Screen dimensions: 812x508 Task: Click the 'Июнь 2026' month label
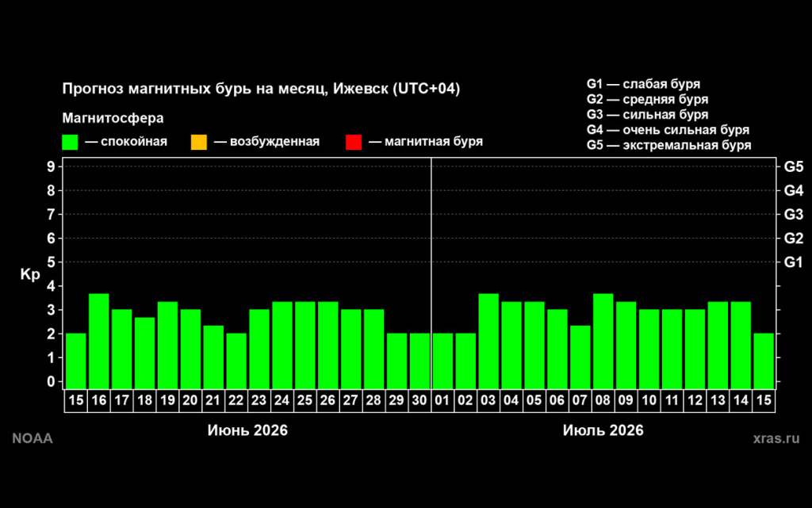pos(247,430)
